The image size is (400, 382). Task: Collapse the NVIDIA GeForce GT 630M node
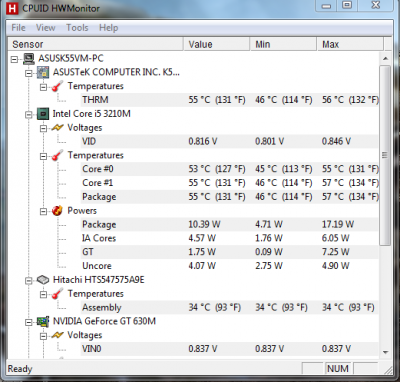point(29,322)
